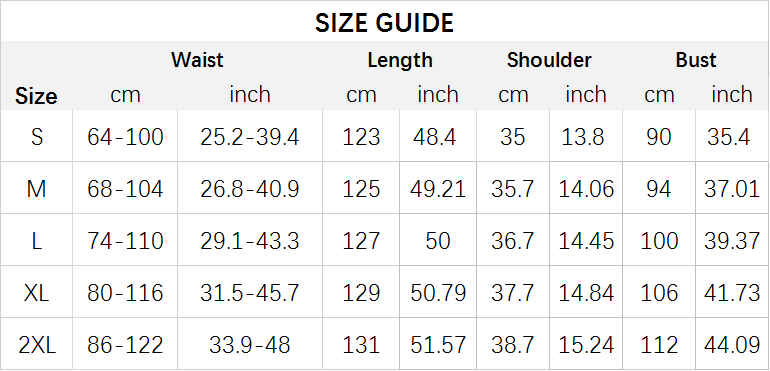Click bust cell 94 cm
The width and height of the screenshot is (770, 371).
point(659,189)
